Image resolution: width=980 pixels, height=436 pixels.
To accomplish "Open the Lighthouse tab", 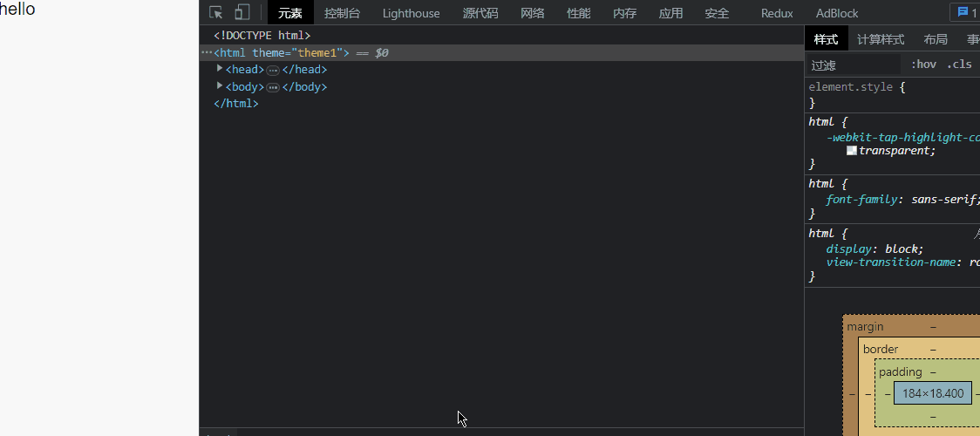I will click(x=411, y=13).
